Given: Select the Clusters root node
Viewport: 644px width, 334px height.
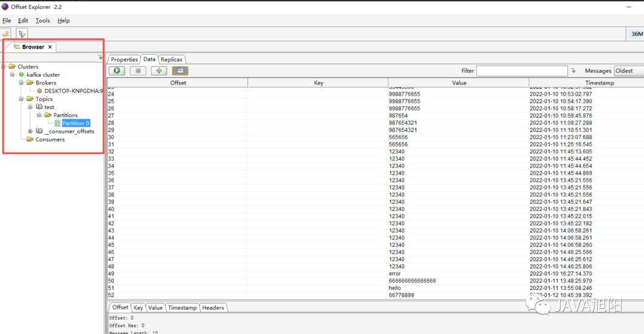Looking at the screenshot, I should 28,67.
